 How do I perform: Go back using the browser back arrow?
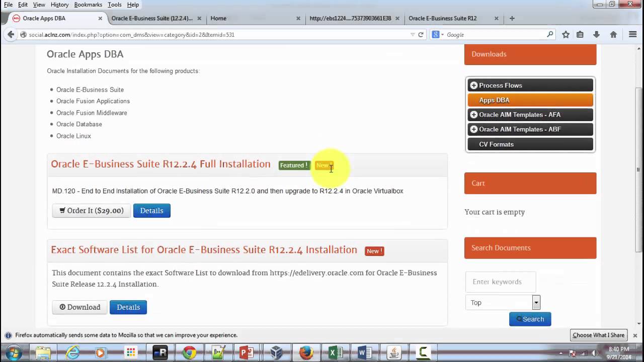pos(11,35)
